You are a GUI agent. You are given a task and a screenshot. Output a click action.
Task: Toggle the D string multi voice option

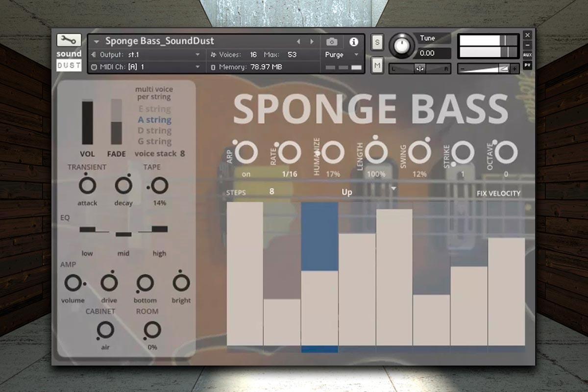[154, 130]
